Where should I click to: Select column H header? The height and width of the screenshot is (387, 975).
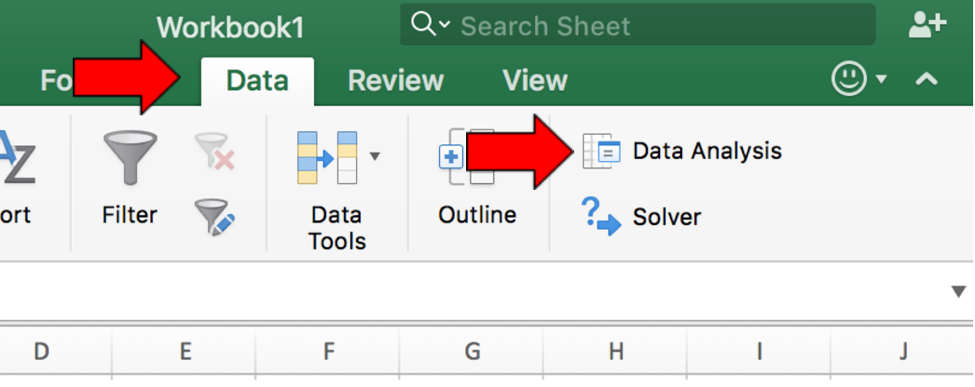tap(616, 352)
